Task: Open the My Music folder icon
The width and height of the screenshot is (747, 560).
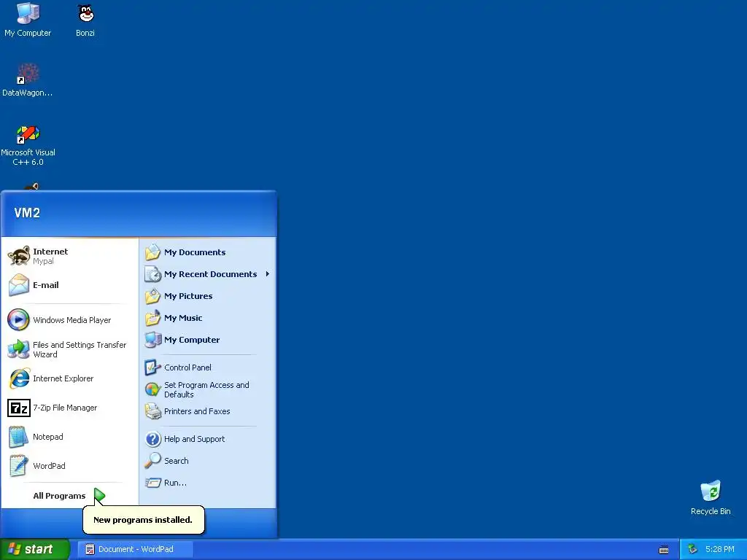Action: click(x=153, y=318)
